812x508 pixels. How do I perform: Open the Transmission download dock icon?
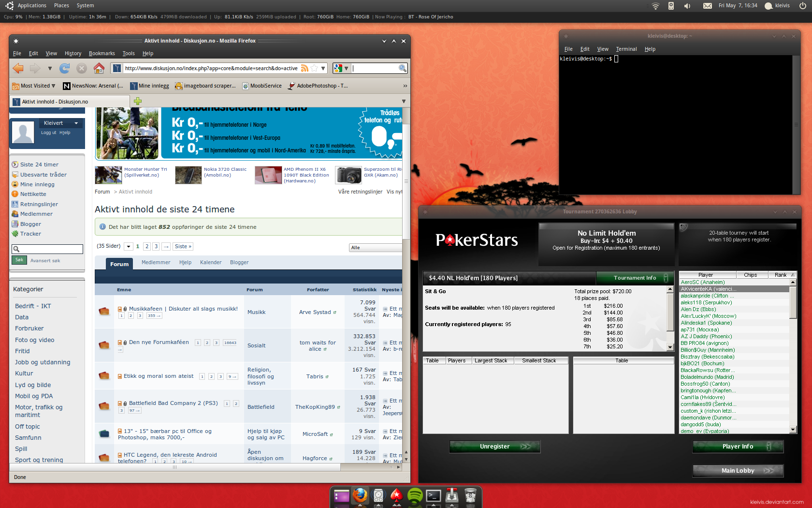pos(451,496)
